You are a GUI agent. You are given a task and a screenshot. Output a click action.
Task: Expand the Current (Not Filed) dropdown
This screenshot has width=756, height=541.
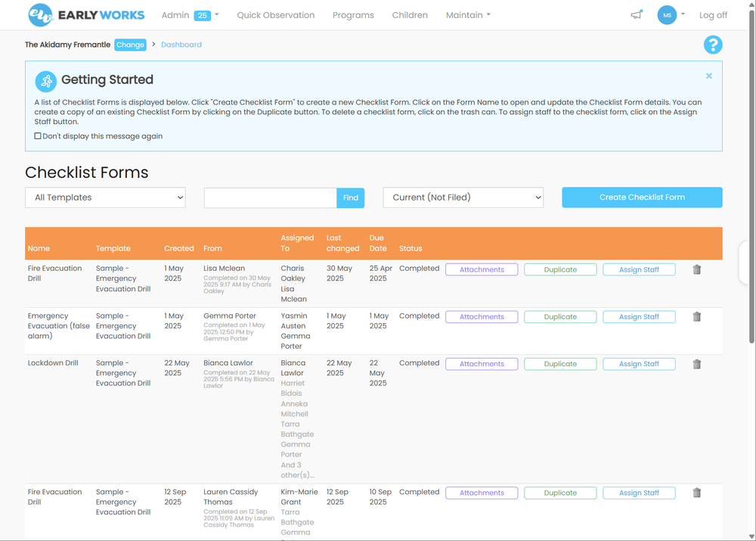click(x=463, y=197)
